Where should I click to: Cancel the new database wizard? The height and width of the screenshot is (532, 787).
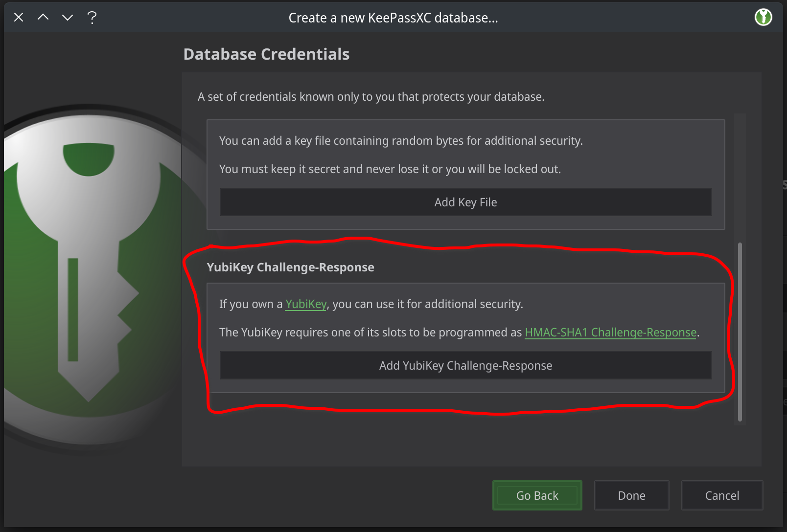tap(722, 495)
